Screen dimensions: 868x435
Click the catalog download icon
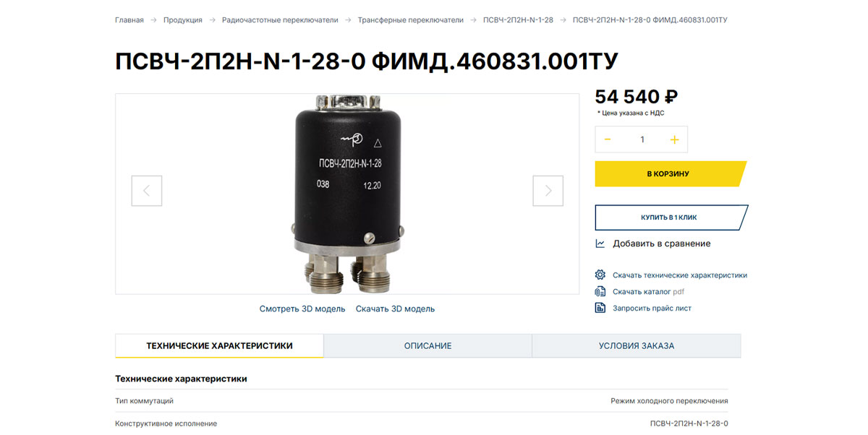pyautogui.click(x=600, y=291)
